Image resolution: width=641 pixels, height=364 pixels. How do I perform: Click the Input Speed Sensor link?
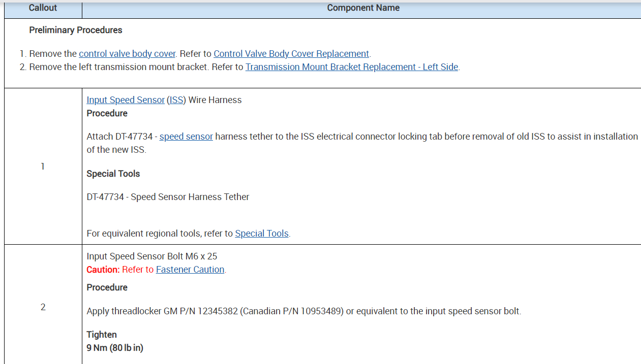(126, 100)
